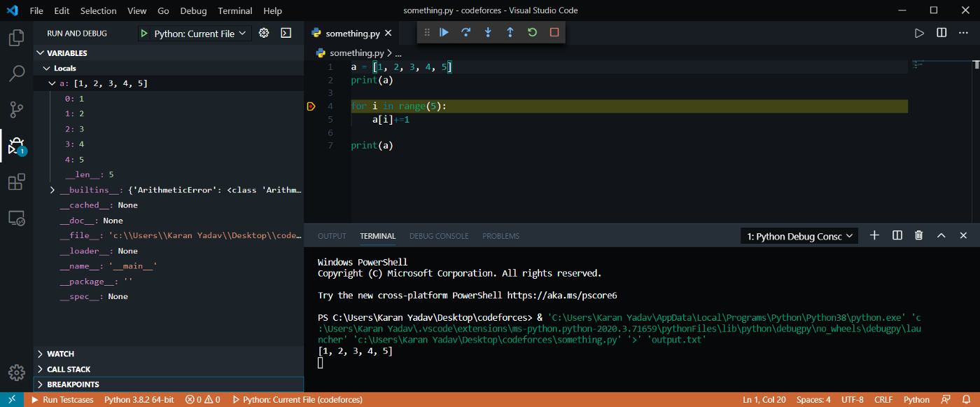Maximize the terminal panel size
The width and height of the screenshot is (980, 407).
[x=941, y=236]
